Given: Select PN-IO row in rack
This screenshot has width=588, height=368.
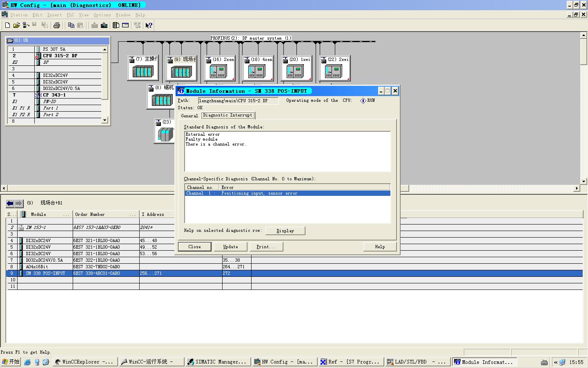Looking at the screenshot, I should tap(54, 101).
